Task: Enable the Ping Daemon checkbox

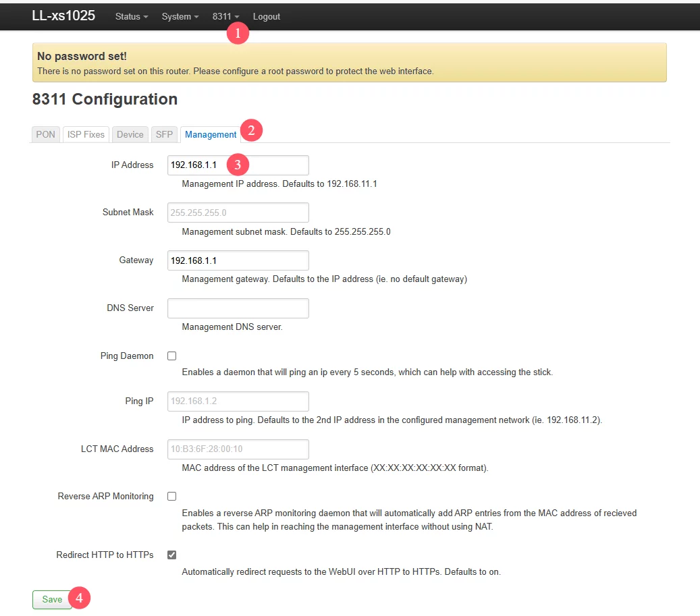Action: pyautogui.click(x=172, y=356)
